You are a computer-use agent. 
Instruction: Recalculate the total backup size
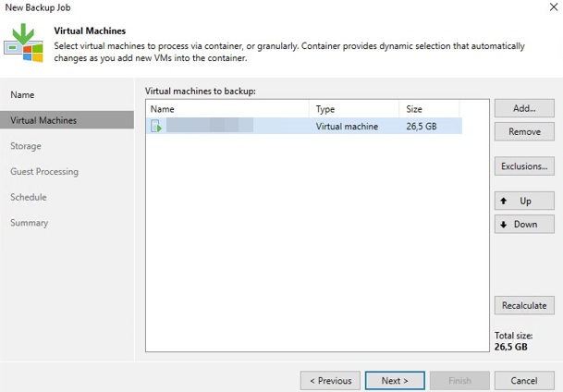click(524, 305)
